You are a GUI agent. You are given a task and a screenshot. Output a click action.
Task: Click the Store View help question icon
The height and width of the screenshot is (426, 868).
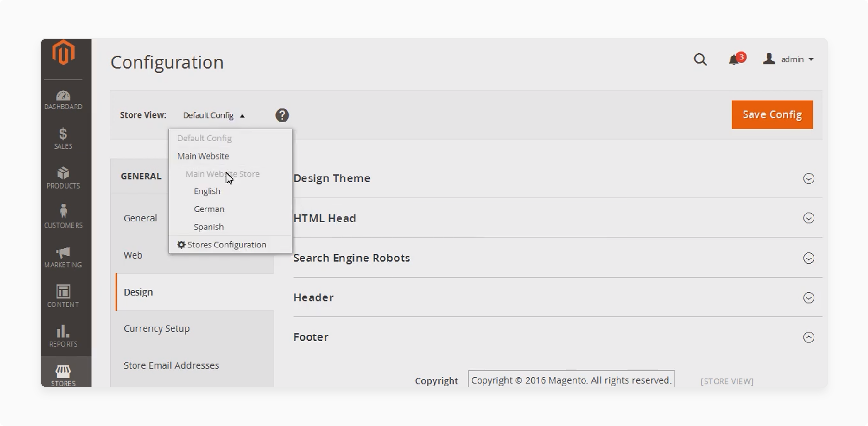pos(282,115)
